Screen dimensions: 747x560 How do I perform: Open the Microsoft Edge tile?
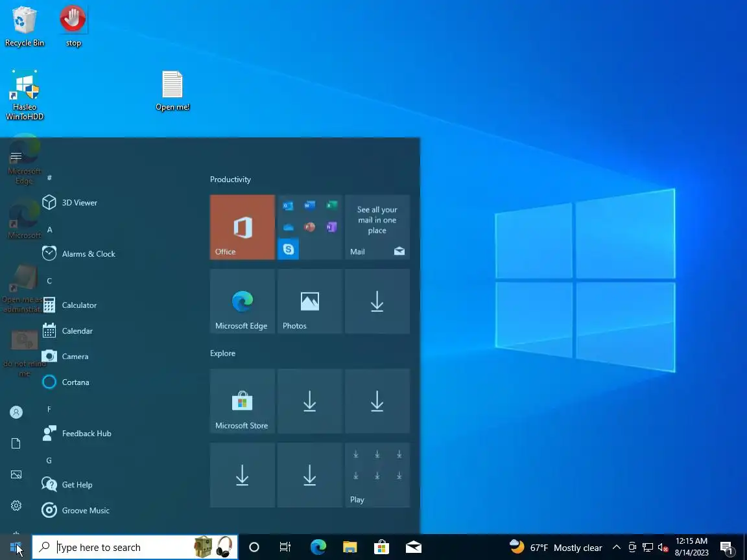243,301
